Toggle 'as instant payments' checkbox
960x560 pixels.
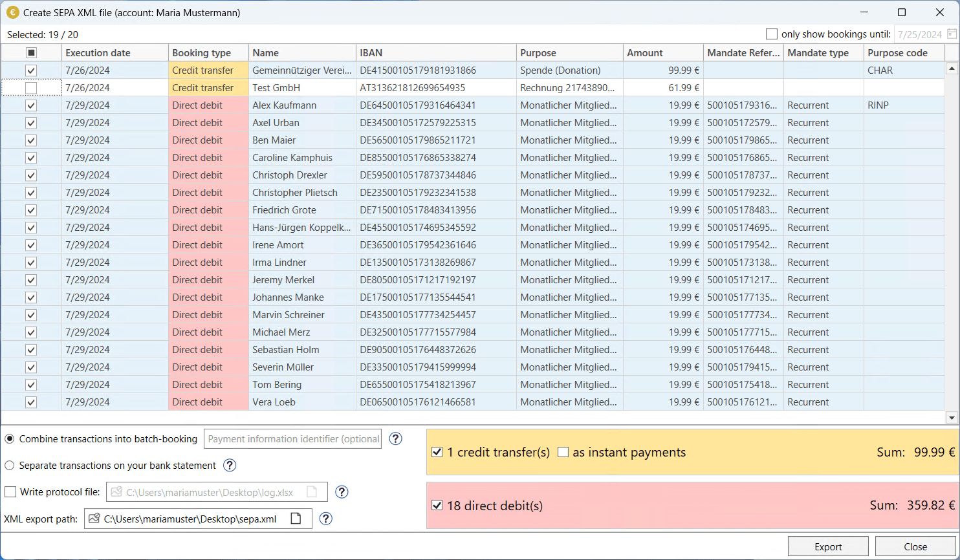(x=563, y=453)
